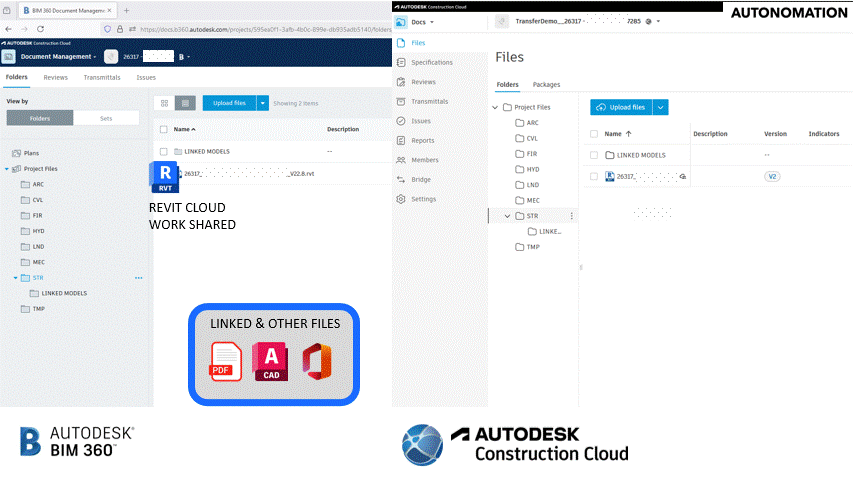853x480 pixels.
Task: Select MEC folder in ACC tree
Action: coord(533,200)
